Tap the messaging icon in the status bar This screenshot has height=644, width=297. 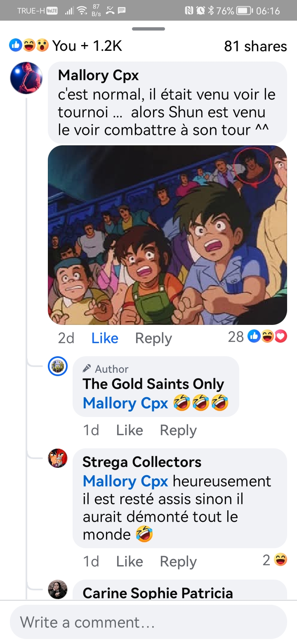tap(122, 11)
